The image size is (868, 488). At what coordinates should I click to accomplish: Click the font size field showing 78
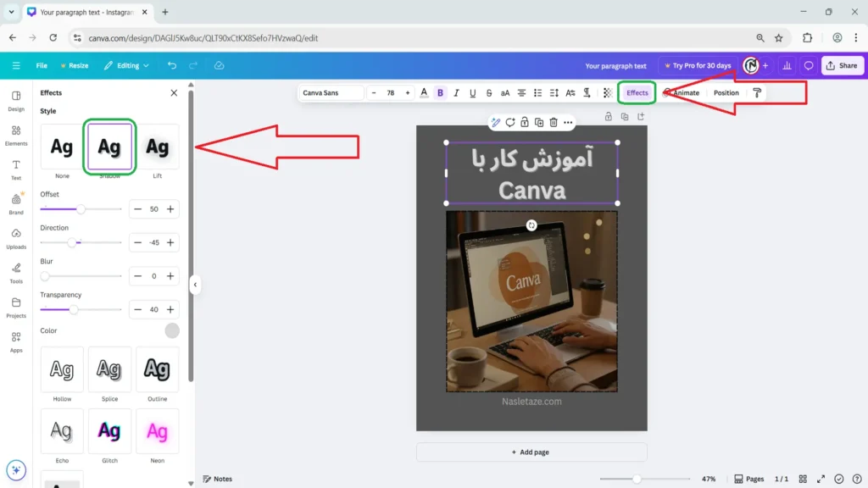(390, 93)
